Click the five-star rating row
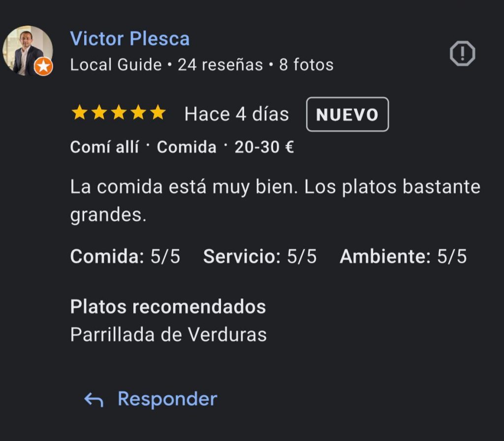504x441 pixels. (x=118, y=114)
